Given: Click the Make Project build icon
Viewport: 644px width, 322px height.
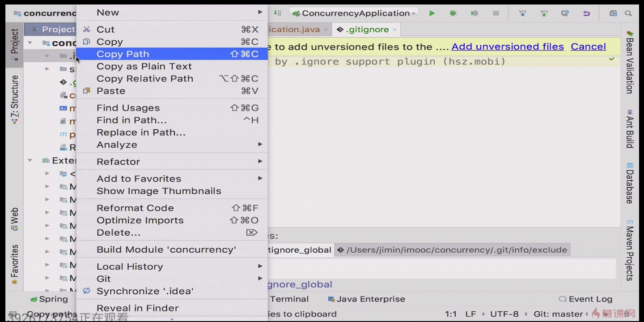Looking at the screenshot, I should [277, 13].
